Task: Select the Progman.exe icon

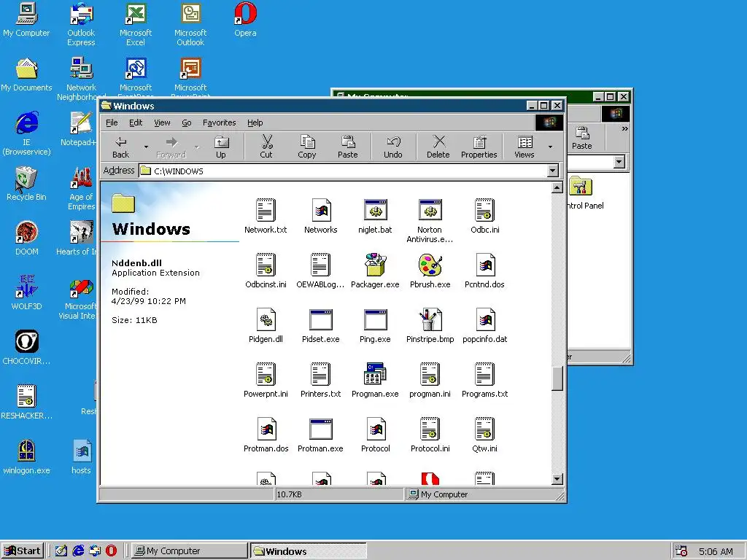Action: click(x=376, y=374)
